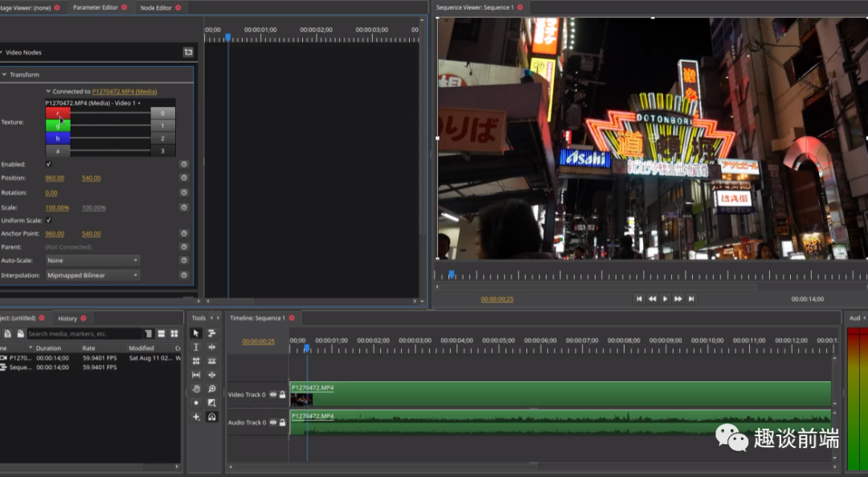
Task: Click the Position X value 960.00
Action: [x=55, y=178]
